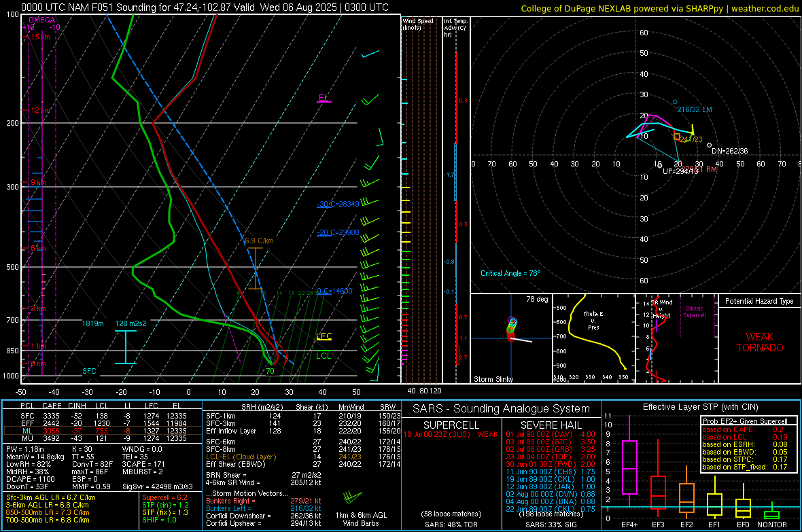Click the -30 C=28349' height label
This screenshot has height=532, width=802.
point(338,204)
